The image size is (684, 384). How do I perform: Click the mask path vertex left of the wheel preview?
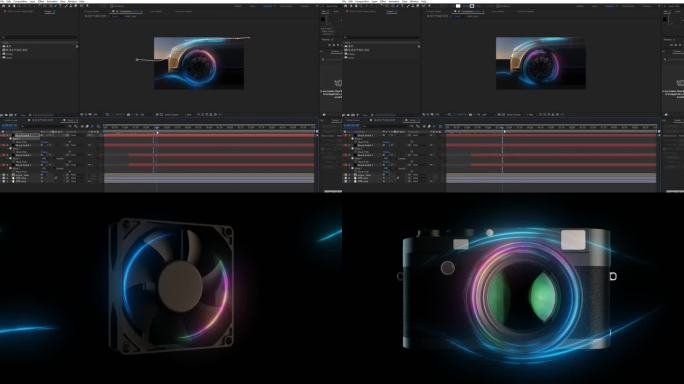coord(137,60)
